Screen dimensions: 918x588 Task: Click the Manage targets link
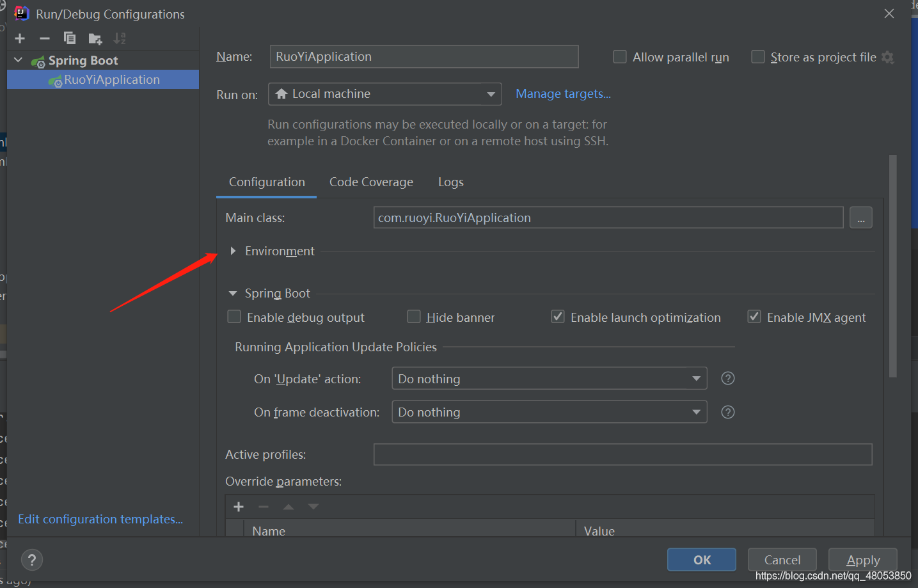pyautogui.click(x=562, y=93)
